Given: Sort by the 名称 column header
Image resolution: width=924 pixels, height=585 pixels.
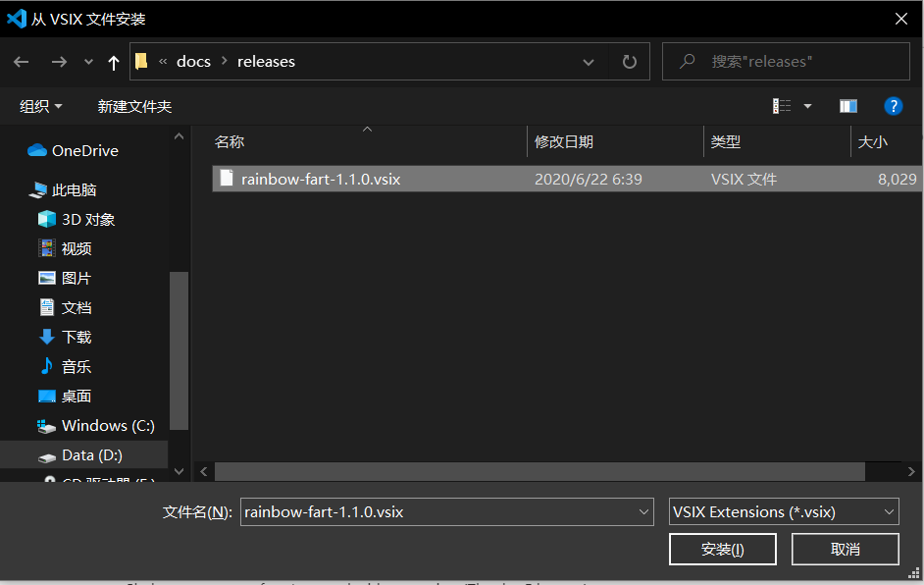Looking at the screenshot, I should click(x=230, y=141).
